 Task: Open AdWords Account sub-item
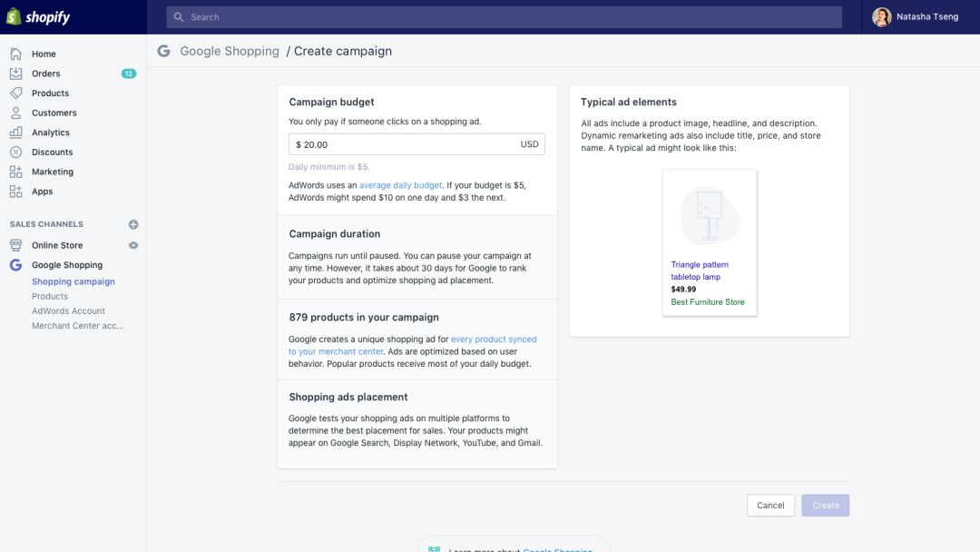tap(68, 310)
